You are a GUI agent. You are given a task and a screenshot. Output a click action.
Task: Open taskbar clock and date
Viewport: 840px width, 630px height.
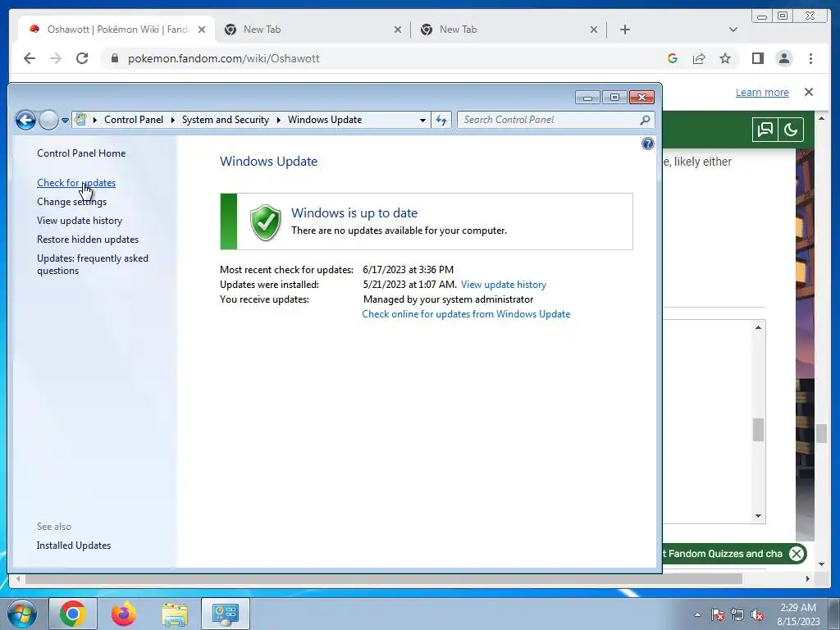[x=798, y=614]
